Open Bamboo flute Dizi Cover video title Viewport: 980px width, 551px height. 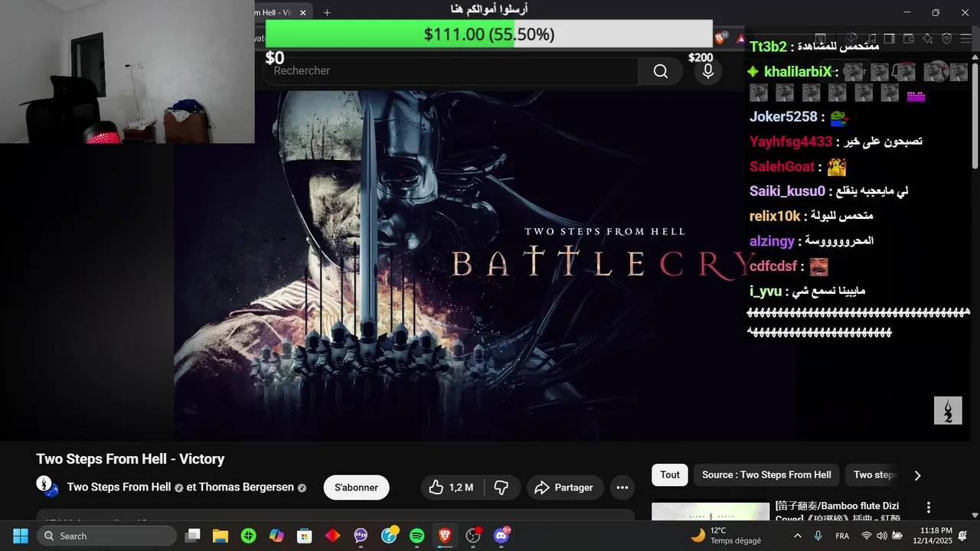(837, 512)
